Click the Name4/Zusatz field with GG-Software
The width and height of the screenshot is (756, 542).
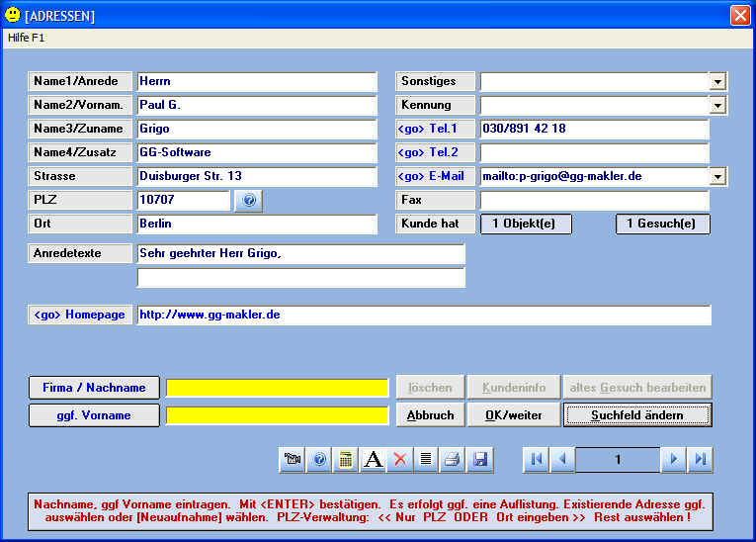point(257,152)
